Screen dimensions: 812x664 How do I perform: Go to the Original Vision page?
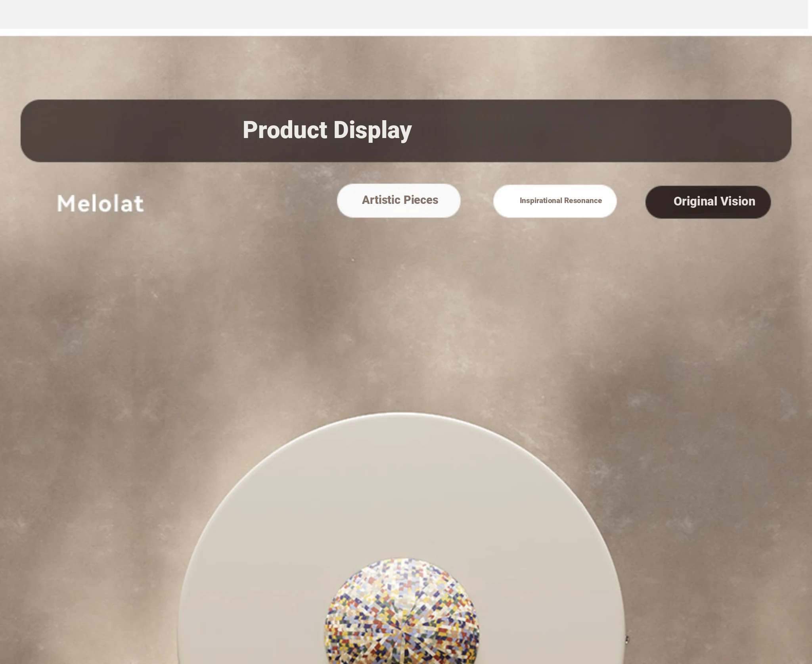click(x=708, y=202)
